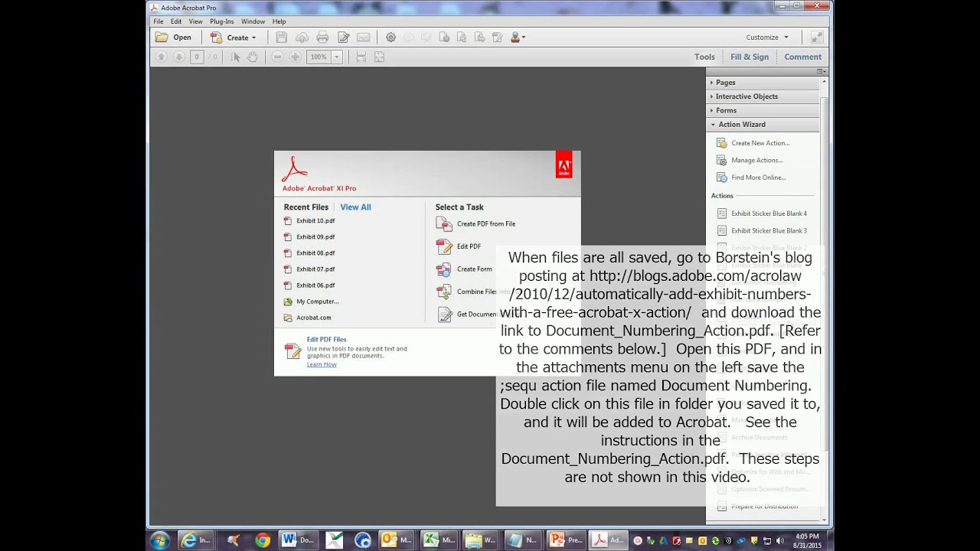The image size is (980, 551).
Task: Open the Edit menu
Action: tap(176, 21)
